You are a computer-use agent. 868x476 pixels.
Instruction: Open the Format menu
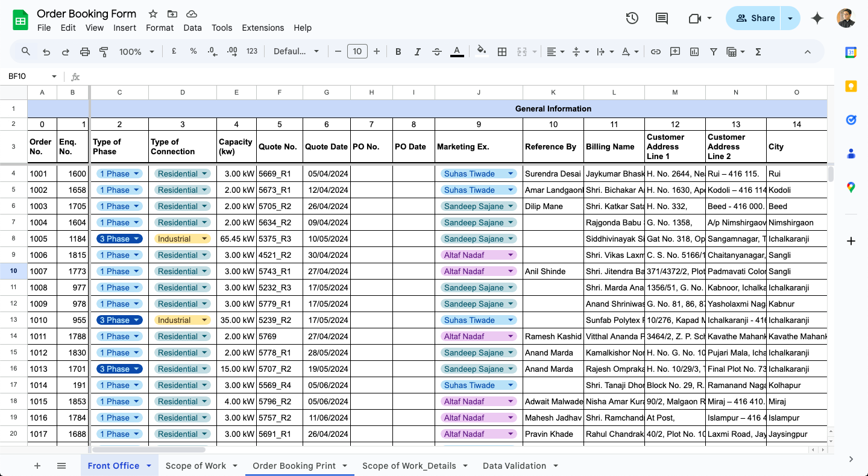pos(160,28)
